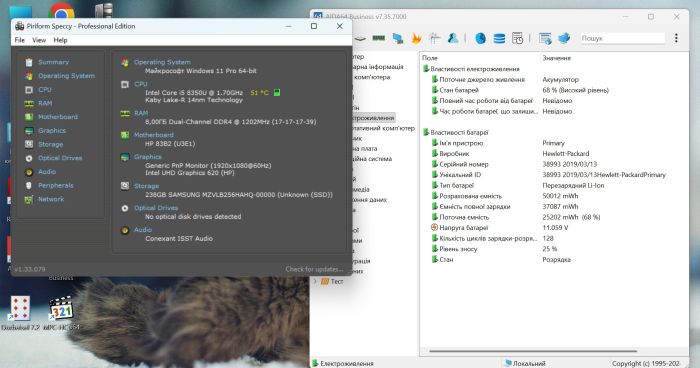Screen dimensions: 700x368
Task: Click the flame icon in AIDA64 toolbar
Action: click(416, 38)
